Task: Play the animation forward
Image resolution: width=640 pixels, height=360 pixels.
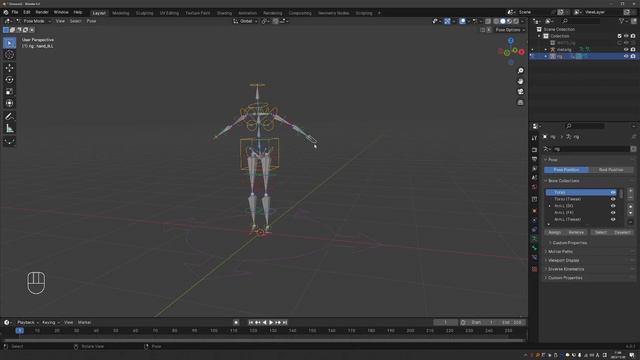Action: (271, 322)
